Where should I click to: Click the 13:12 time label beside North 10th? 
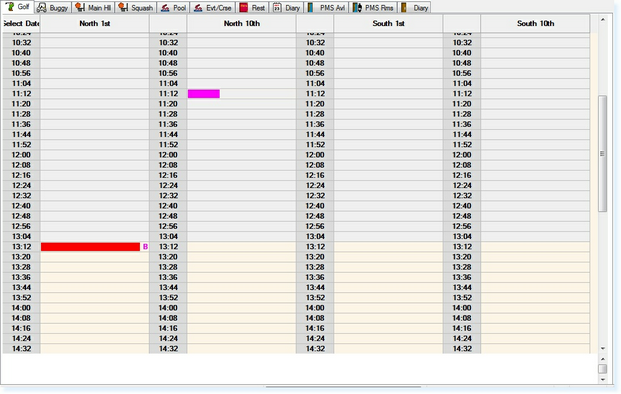click(x=168, y=247)
